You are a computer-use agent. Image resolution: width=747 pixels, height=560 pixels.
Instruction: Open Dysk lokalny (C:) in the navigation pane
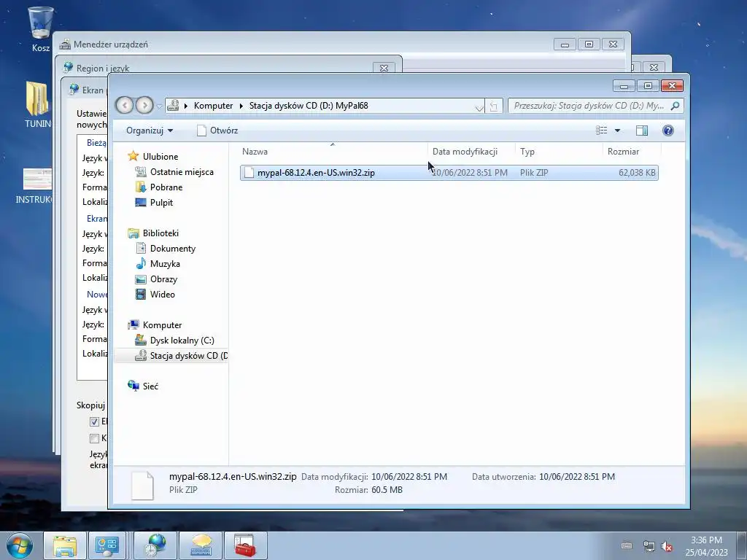(182, 341)
